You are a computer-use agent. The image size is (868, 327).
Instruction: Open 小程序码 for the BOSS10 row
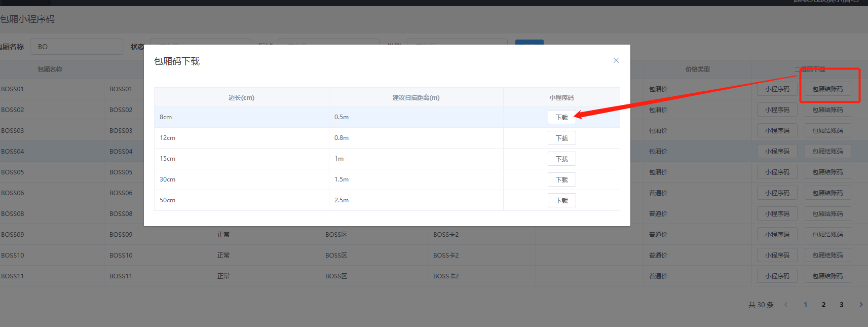[x=777, y=255]
